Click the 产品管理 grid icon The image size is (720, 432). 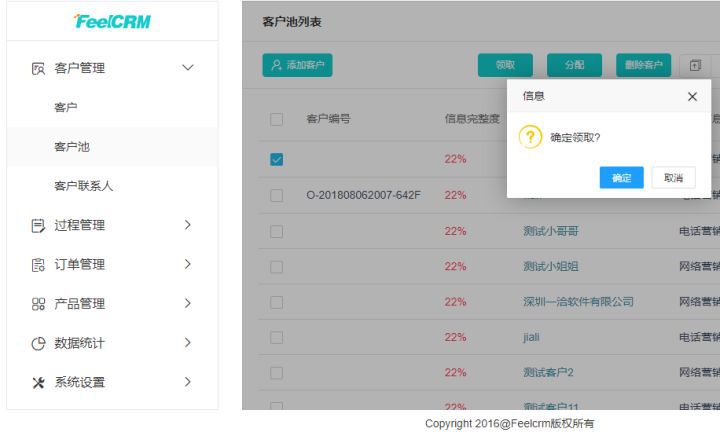point(38,304)
